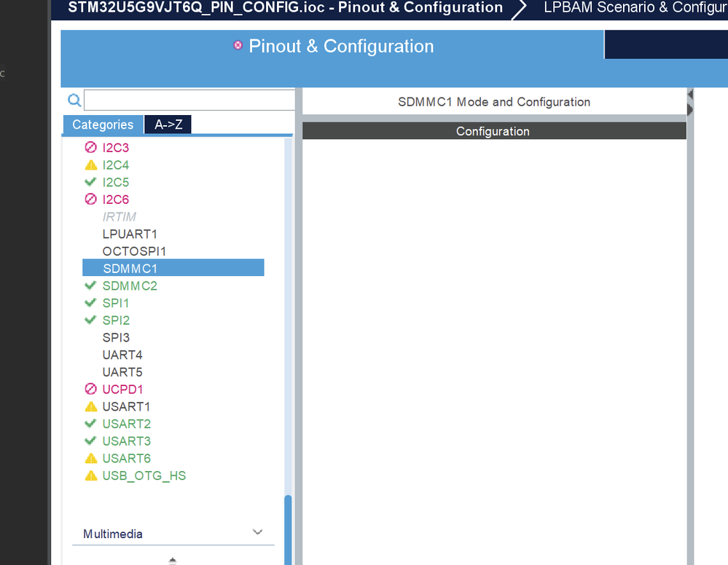Select OCTOSPI1 peripheral
The width and height of the screenshot is (728, 565).
click(x=134, y=251)
